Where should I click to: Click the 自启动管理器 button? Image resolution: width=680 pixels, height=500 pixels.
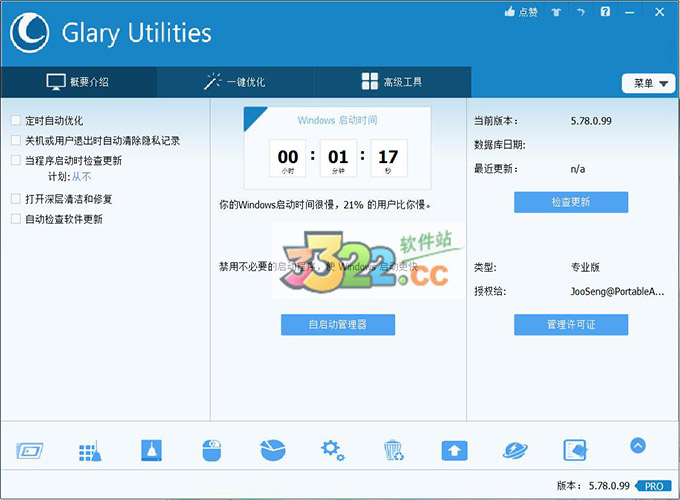point(338,324)
